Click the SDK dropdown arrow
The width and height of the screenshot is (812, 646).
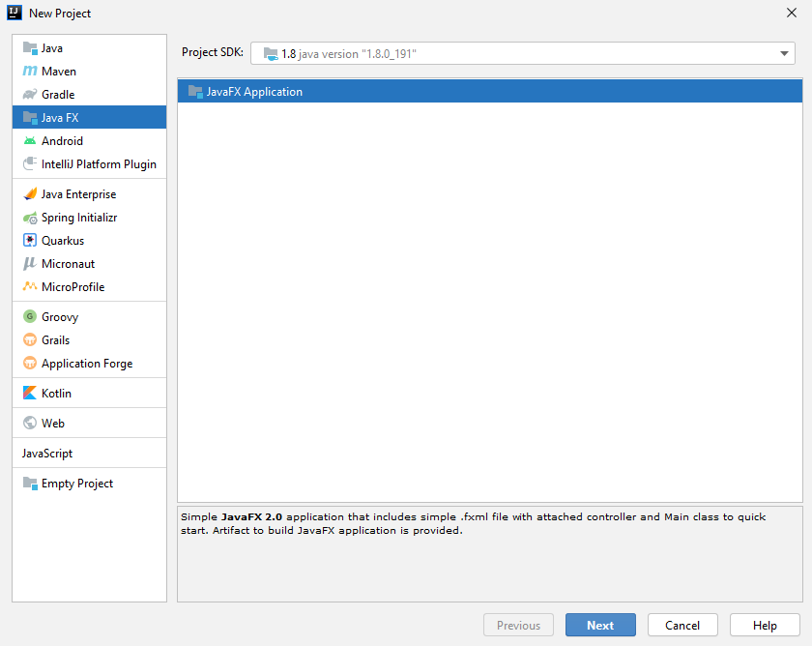(x=785, y=54)
